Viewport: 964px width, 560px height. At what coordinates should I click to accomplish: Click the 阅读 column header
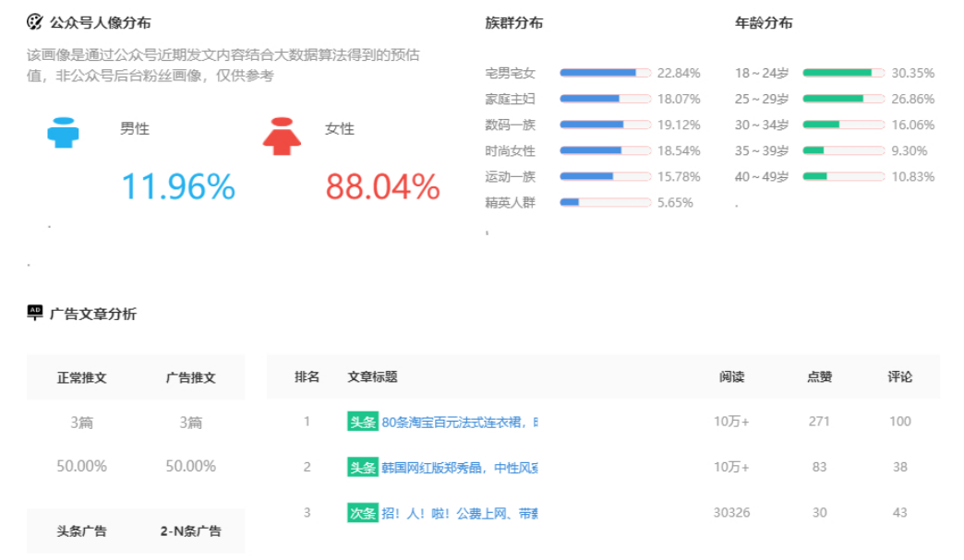pos(731,376)
